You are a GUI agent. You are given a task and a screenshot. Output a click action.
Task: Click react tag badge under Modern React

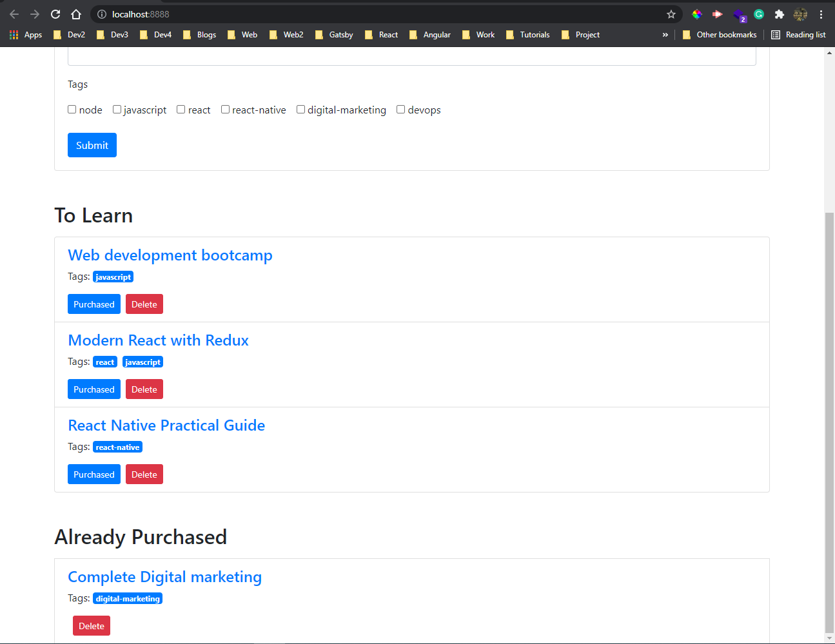[x=105, y=362]
